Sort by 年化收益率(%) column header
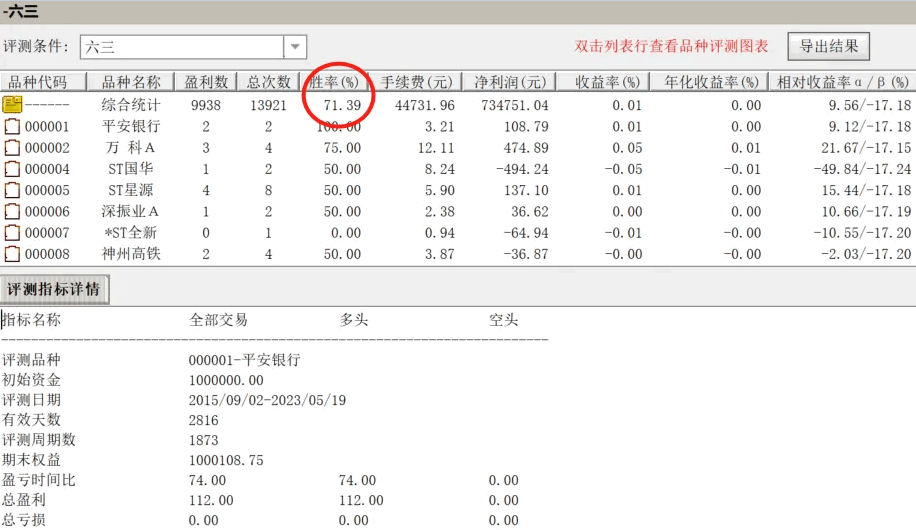916x530 pixels. click(x=709, y=82)
